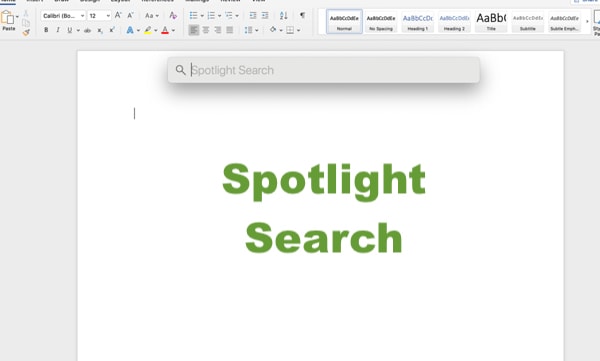Click the Spotlight magnifying glass icon

tap(180, 70)
